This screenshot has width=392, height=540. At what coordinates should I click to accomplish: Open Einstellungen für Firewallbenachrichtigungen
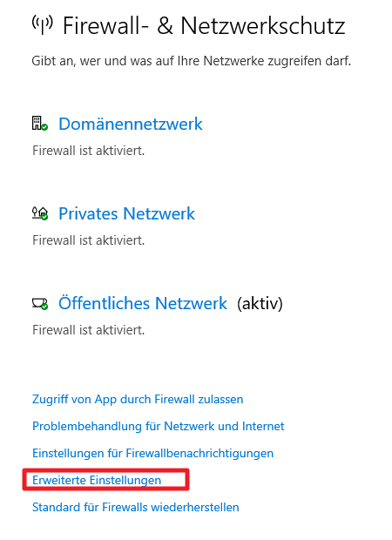click(x=153, y=453)
